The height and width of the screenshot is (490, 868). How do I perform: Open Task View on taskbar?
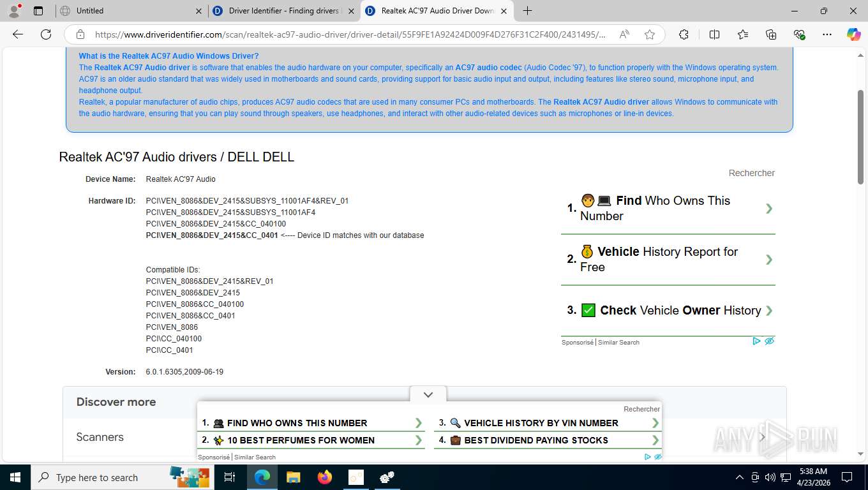tap(230, 477)
